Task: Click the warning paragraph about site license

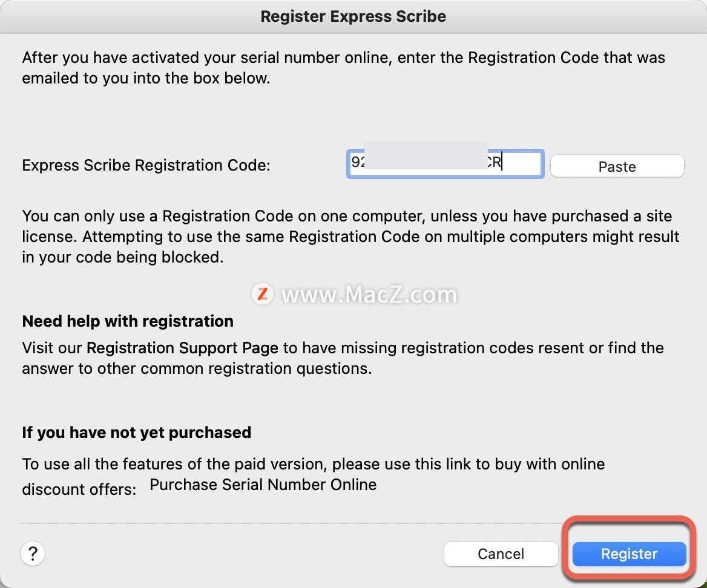Action: (x=350, y=237)
